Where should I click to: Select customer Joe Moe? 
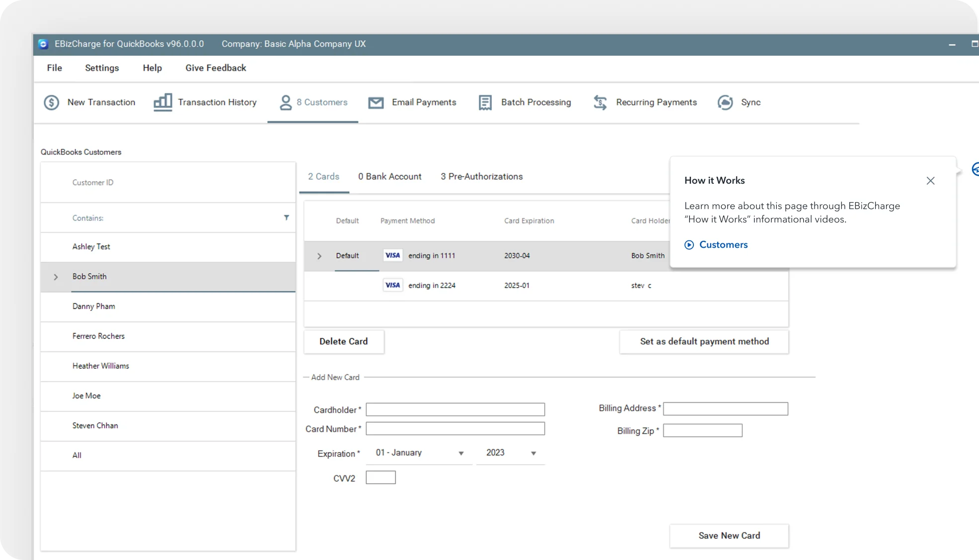(x=168, y=396)
